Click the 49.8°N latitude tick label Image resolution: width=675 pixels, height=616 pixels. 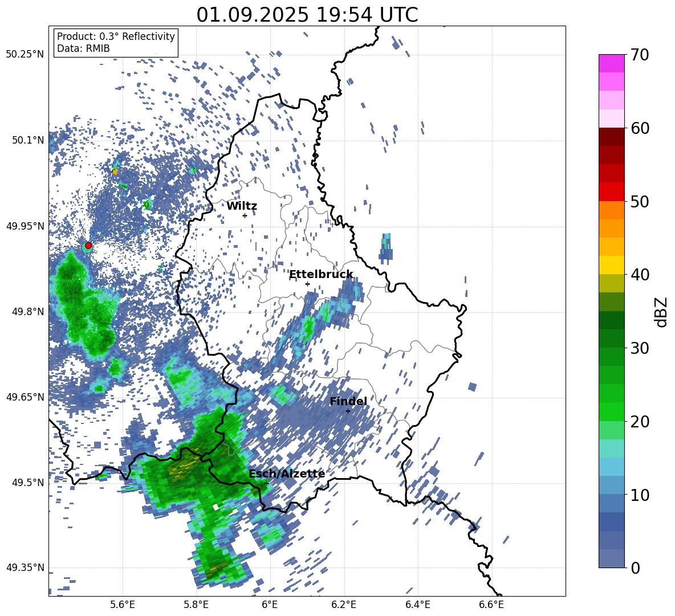(29, 312)
